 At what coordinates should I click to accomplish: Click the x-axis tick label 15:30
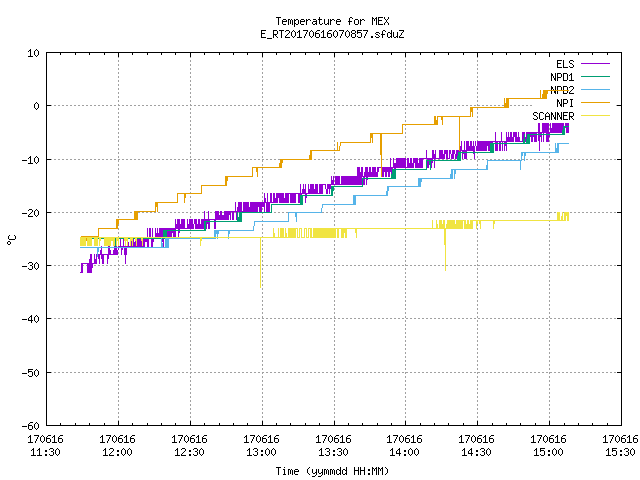coord(620,452)
